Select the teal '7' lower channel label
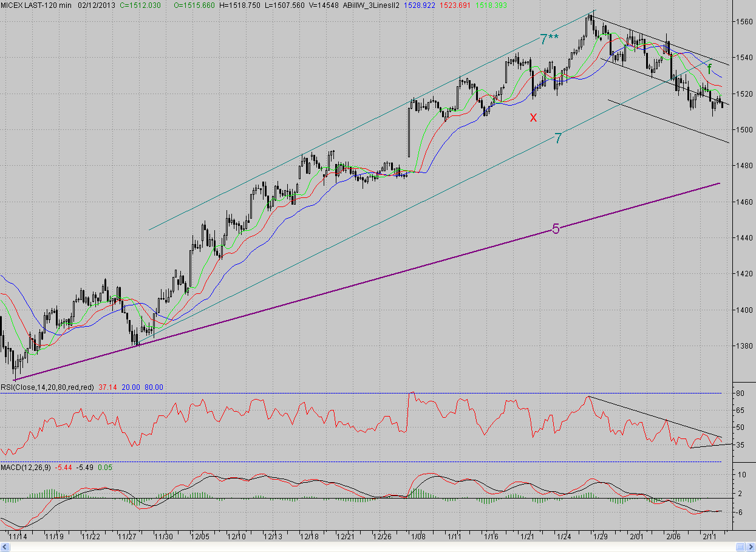Screen dimensions: 756x552 click(557, 138)
